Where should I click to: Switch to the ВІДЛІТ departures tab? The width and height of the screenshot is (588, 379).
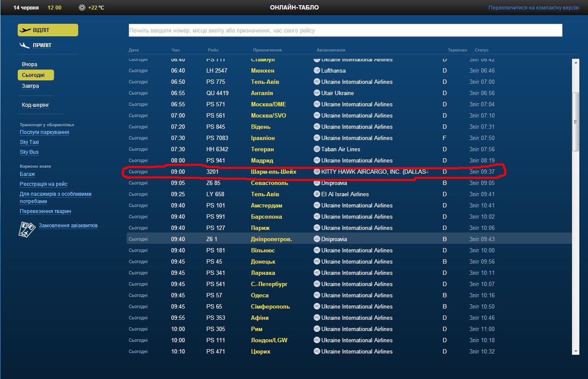point(48,30)
